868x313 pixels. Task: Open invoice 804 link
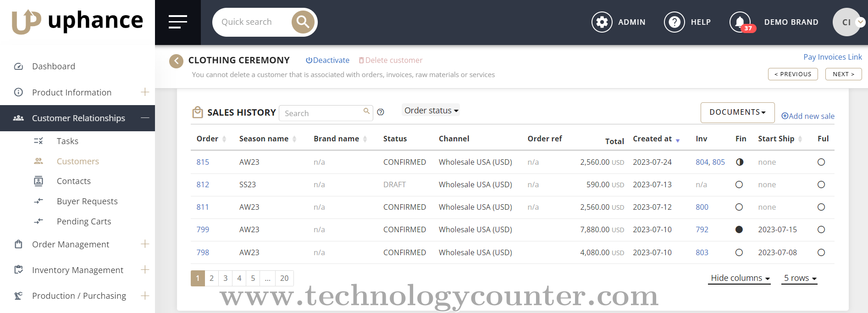click(x=702, y=162)
